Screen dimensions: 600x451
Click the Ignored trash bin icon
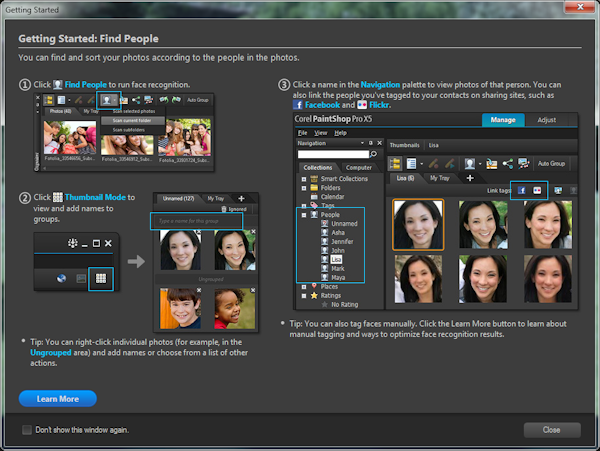223,209
